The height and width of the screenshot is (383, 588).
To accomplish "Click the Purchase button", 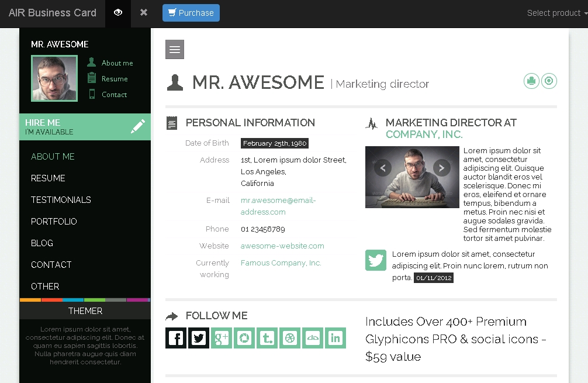I will pyautogui.click(x=191, y=13).
